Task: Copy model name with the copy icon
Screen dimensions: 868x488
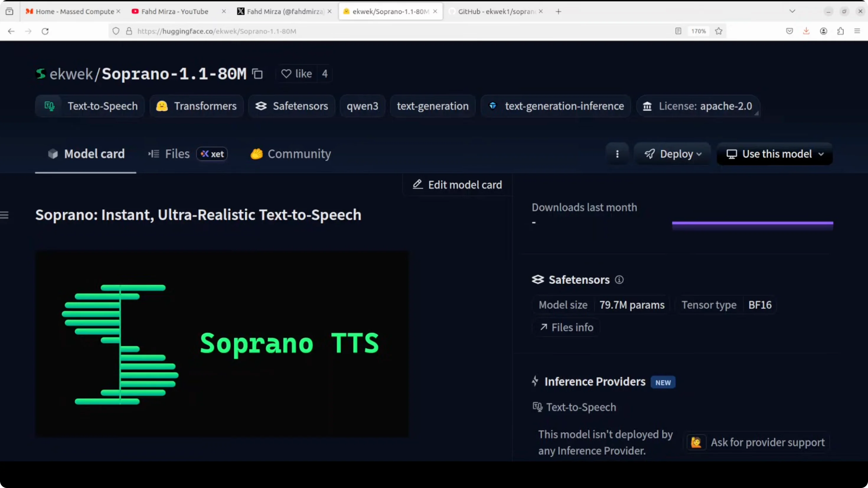Action: 257,74
